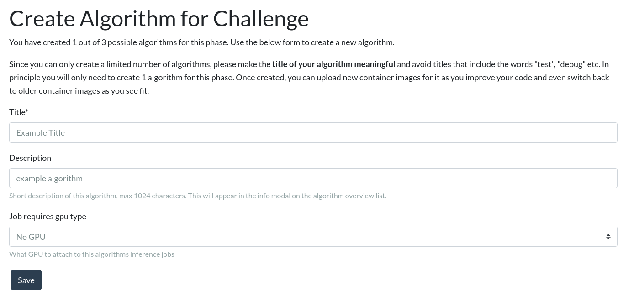The width and height of the screenshot is (644, 296).
Task: Click the 'max 1024 characters' hint text
Action: 153,196
